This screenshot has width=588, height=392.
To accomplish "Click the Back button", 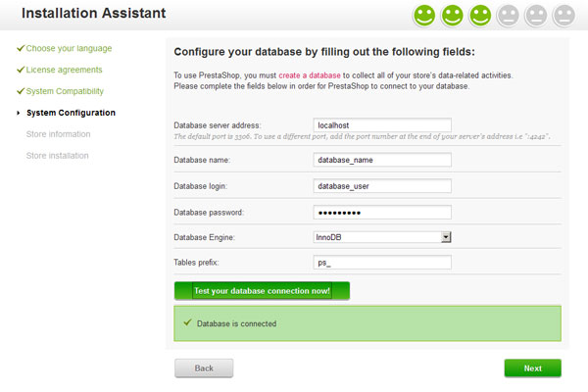I will tap(204, 368).
